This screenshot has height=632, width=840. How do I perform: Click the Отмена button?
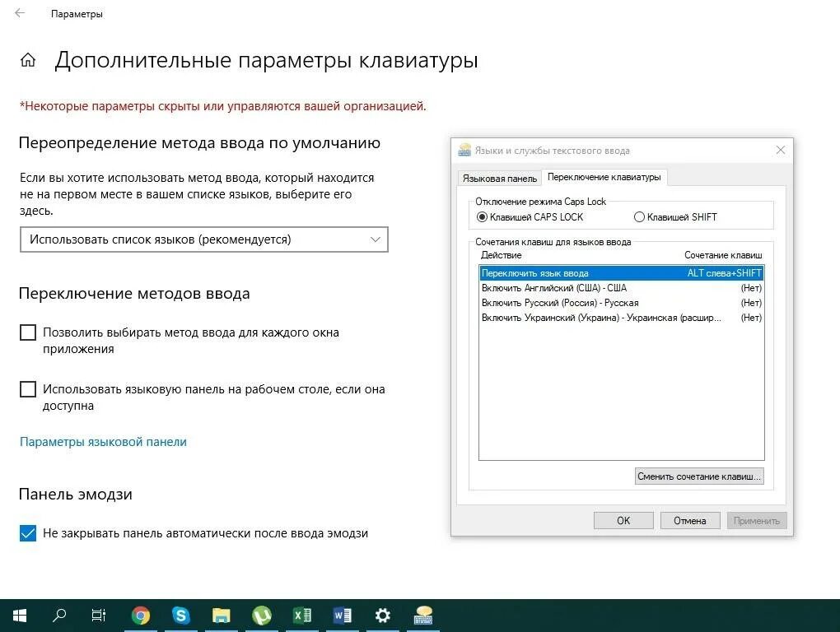690,521
